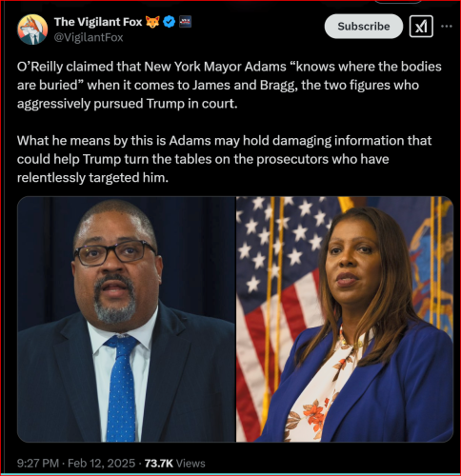Click the paragraph starting with What he means

224,159
